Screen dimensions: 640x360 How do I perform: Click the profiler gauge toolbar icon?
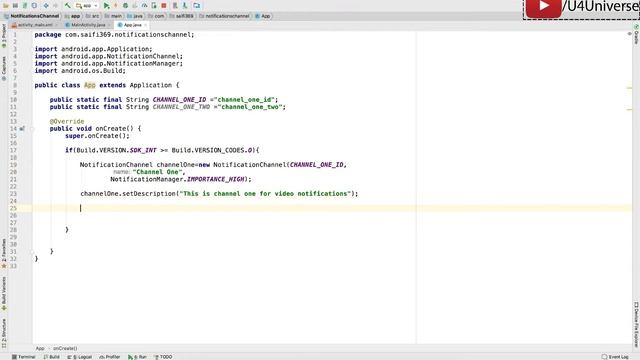144,6
